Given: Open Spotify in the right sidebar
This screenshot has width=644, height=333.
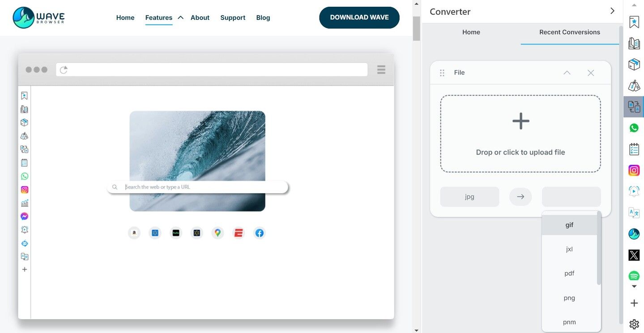Looking at the screenshot, I should tap(634, 276).
